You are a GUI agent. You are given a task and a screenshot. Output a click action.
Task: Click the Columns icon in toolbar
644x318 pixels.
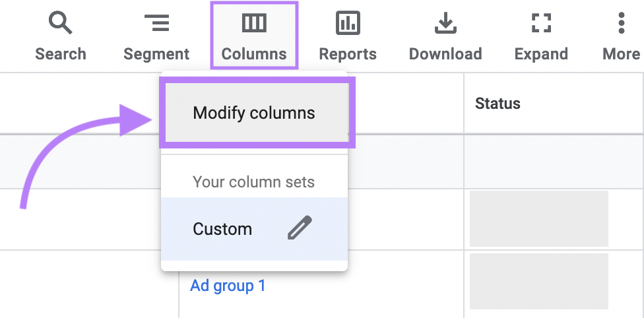pos(254,24)
